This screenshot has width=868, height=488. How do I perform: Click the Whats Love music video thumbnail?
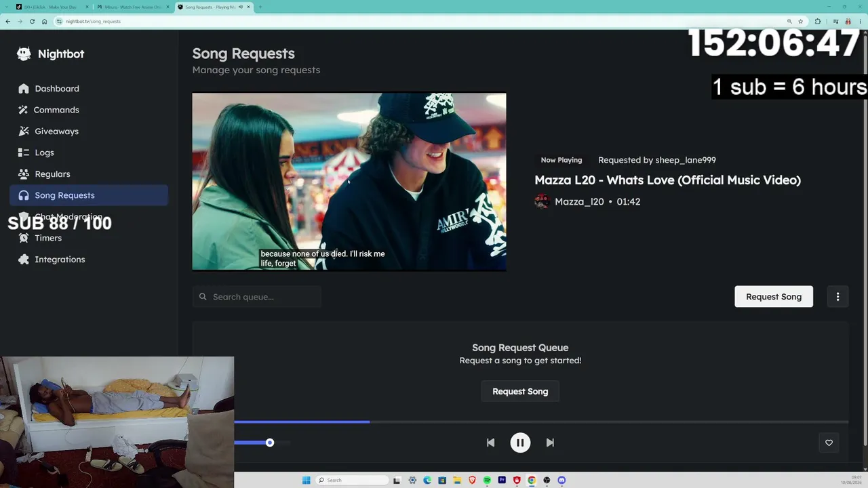click(x=349, y=182)
